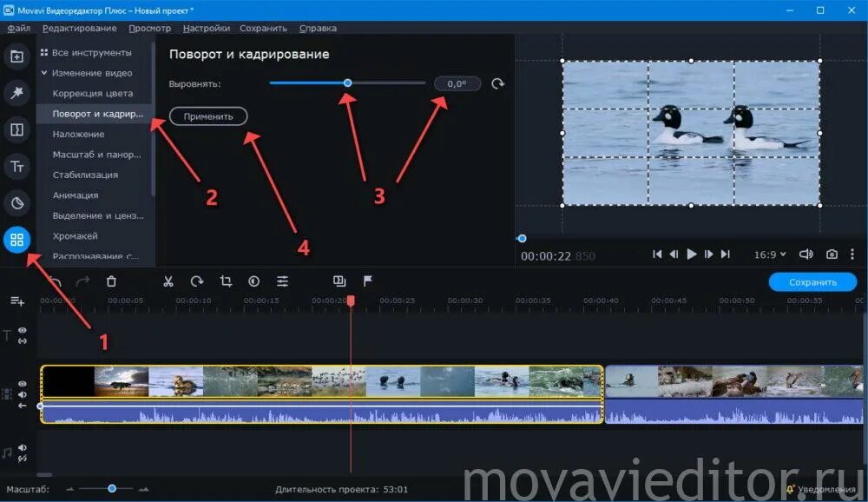Image resolution: width=868 pixels, height=502 pixels.
Task: Toggle visibility eye of the video track
Action: point(23,383)
